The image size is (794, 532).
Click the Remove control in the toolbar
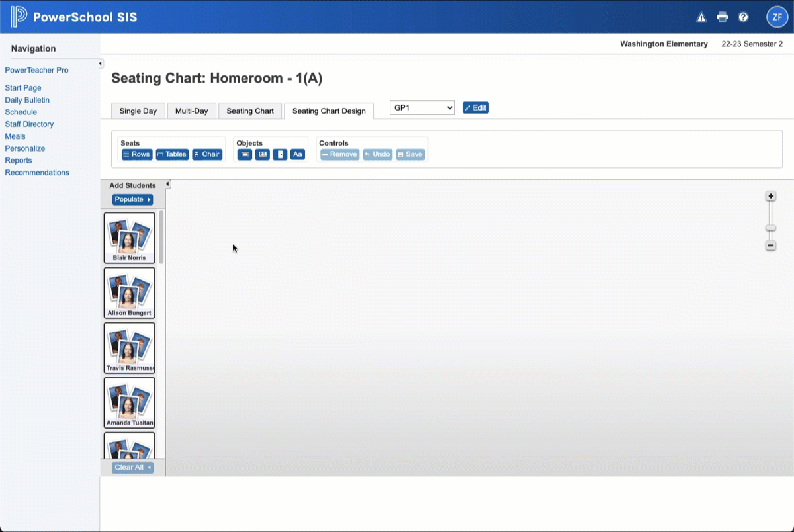coord(339,154)
